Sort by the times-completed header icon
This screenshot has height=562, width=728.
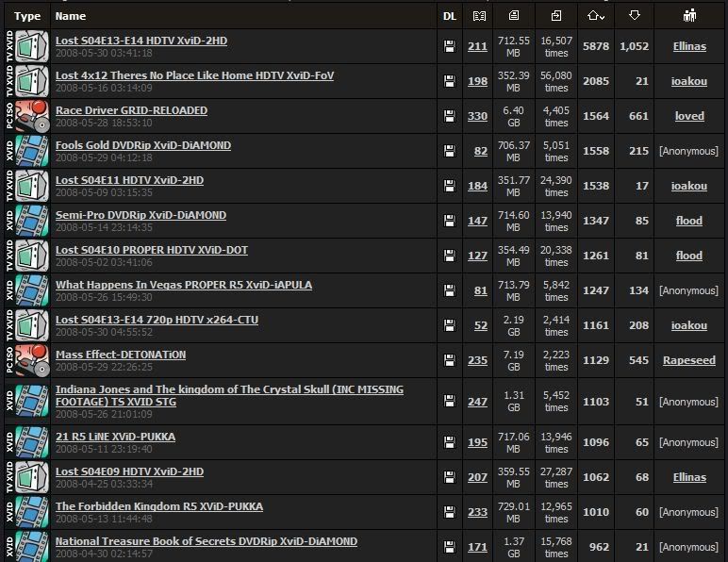(x=556, y=16)
